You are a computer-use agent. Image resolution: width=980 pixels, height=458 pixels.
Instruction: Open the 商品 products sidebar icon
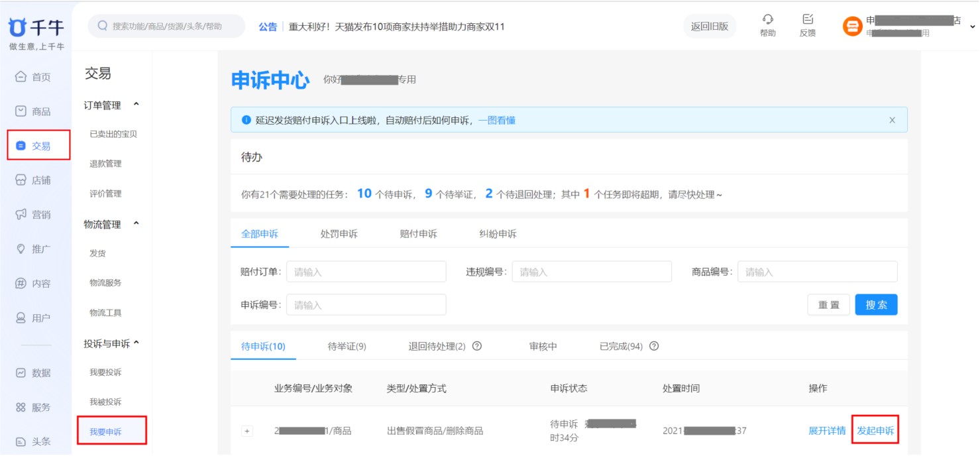click(x=21, y=111)
